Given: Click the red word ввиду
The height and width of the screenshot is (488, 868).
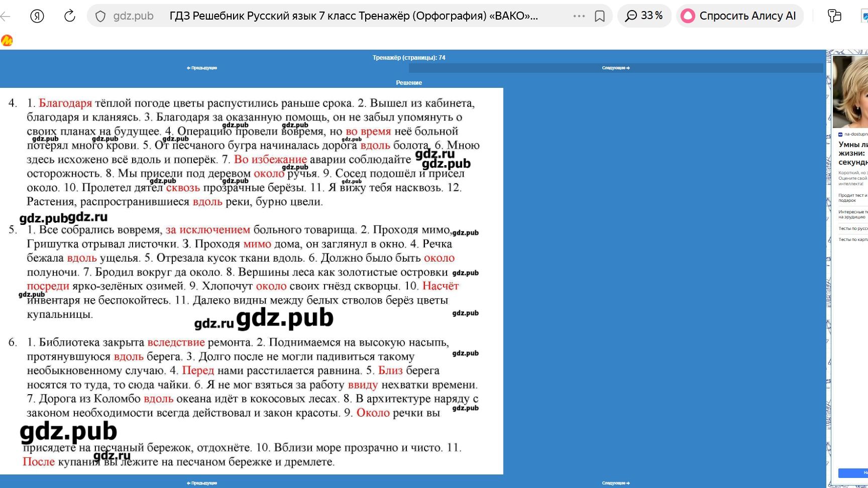Looking at the screenshot, I should coord(363,385).
